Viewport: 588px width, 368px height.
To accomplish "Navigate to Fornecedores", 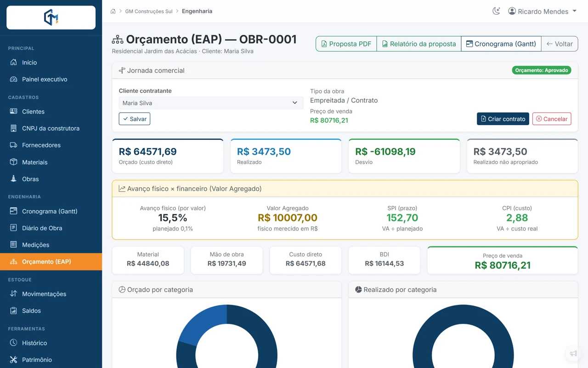I will point(51,145).
